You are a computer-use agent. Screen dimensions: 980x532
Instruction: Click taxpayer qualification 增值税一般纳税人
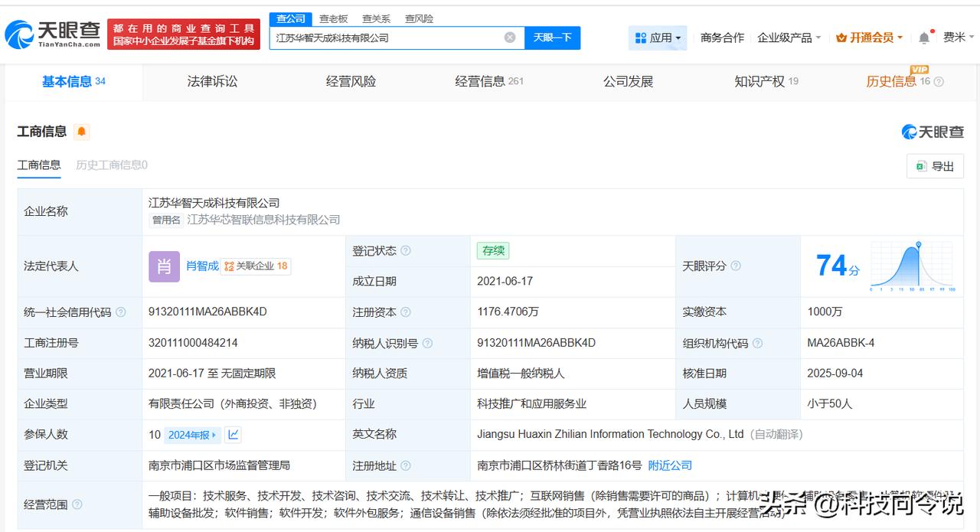520,373
